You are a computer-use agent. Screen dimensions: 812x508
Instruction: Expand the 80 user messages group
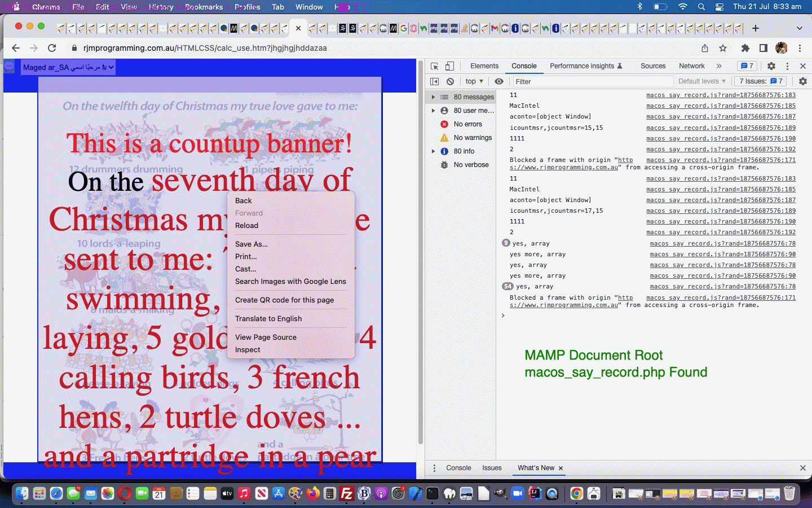click(433, 111)
